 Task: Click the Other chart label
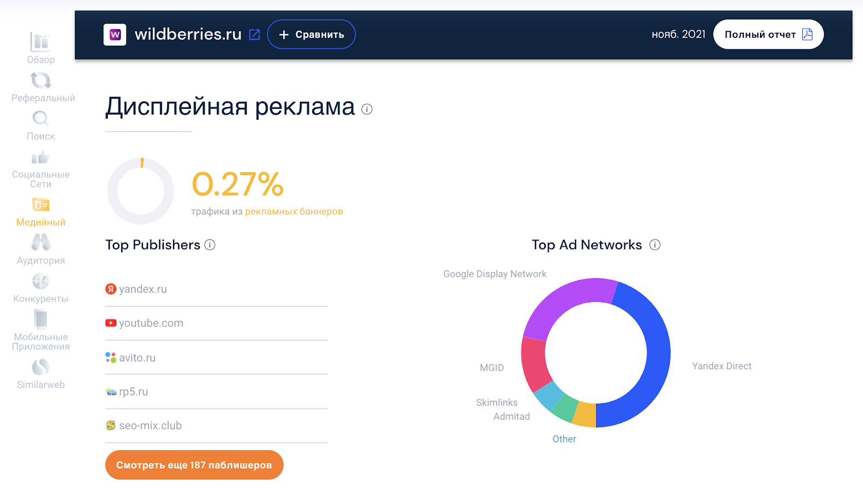click(x=564, y=439)
